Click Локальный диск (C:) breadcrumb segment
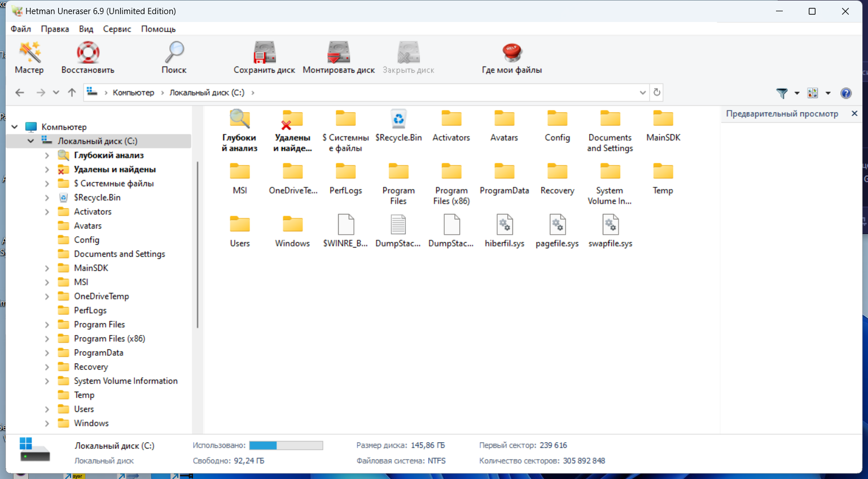Viewport: 868px width, 479px height. pyautogui.click(x=207, y=93)
